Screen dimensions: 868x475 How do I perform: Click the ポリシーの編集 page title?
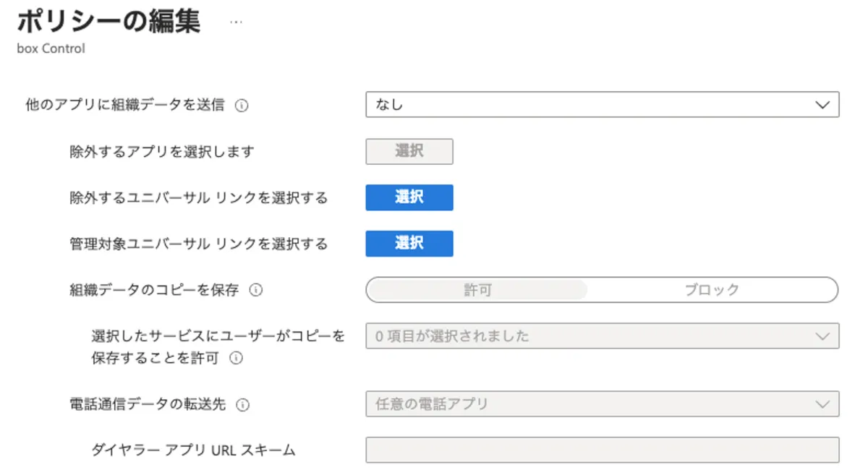[109, 22]
